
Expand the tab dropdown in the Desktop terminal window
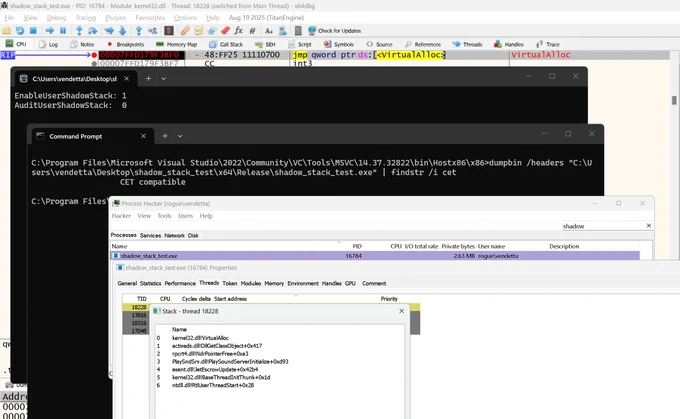(x=163, y=79)
